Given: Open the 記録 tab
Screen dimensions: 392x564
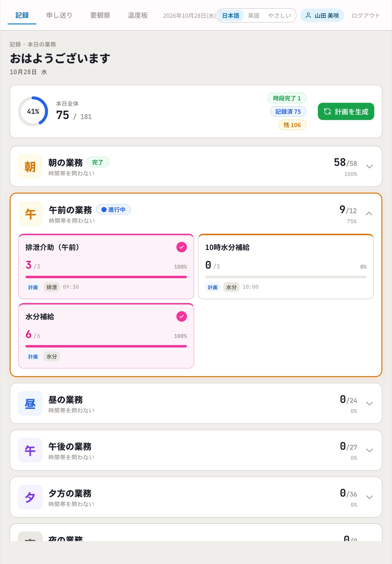Looking at the screenshot, I should pos(22,15).
